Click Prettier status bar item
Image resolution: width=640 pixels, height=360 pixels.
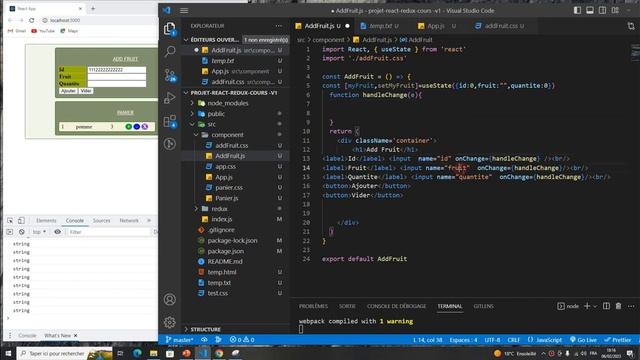(618, 340)
